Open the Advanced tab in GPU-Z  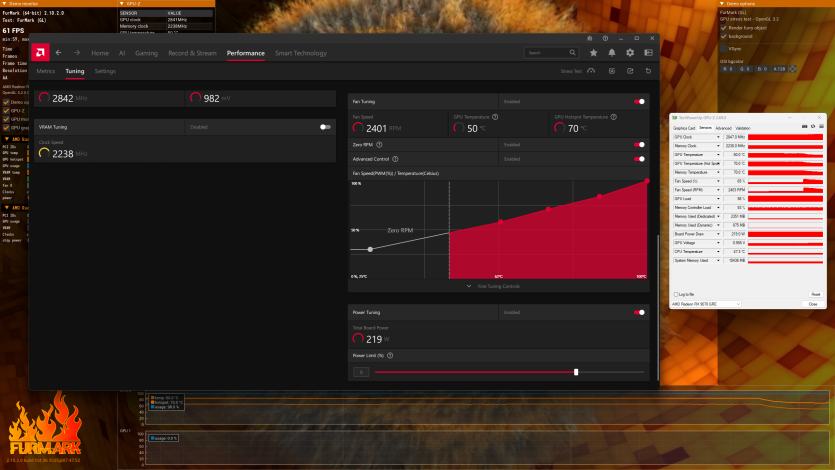(x=723, y=128)
